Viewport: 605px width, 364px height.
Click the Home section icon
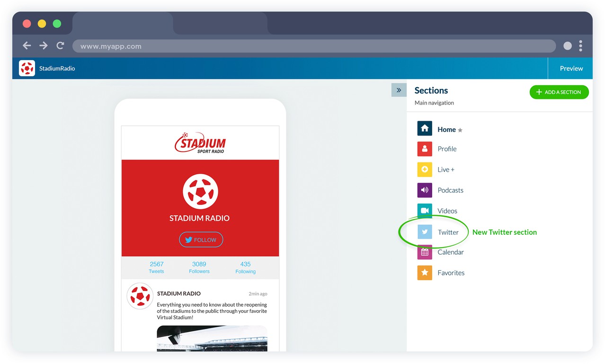(x=425, y=128)
